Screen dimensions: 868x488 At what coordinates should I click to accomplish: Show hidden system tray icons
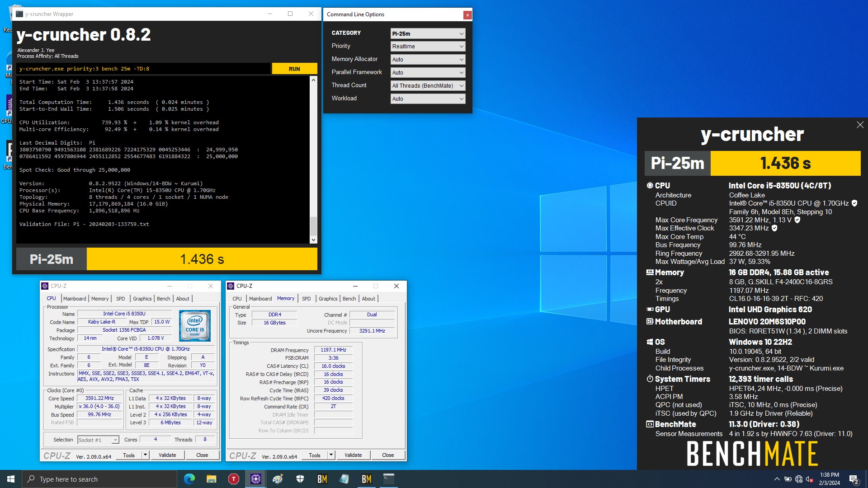777,479
